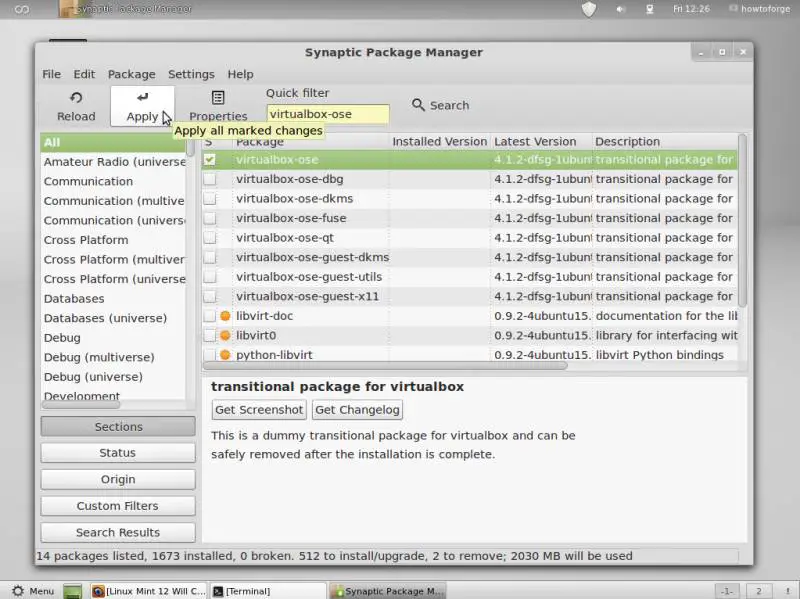Toggle the checked virtualbox-ose status checkbox
Image resolution: width=800 pixels, height=599 pixels.
[x=210, y=160]
